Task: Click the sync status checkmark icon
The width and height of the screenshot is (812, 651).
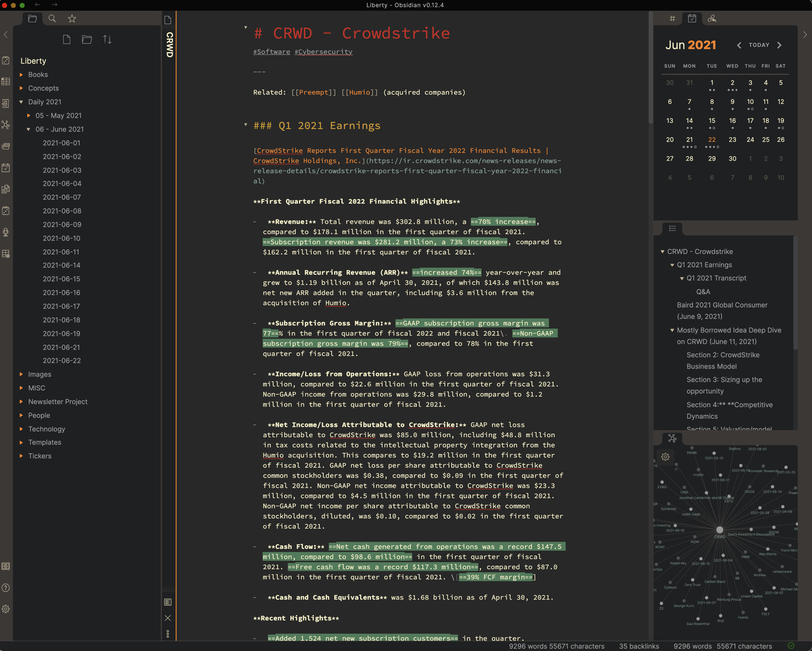Action: click(791, 646)
